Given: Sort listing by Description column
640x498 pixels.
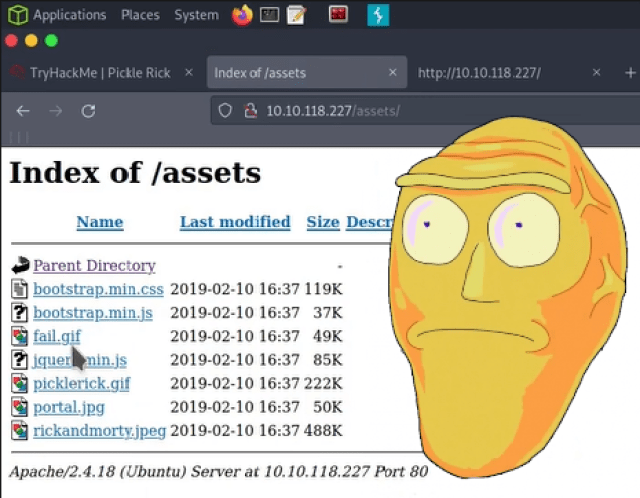Looking at the screenshot, I should [x=370, y=222].
